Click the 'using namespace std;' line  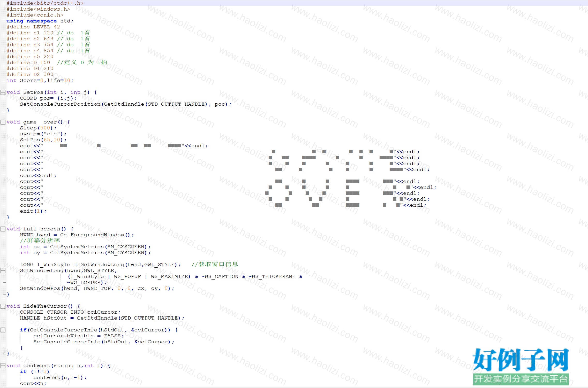coord(40,21)
